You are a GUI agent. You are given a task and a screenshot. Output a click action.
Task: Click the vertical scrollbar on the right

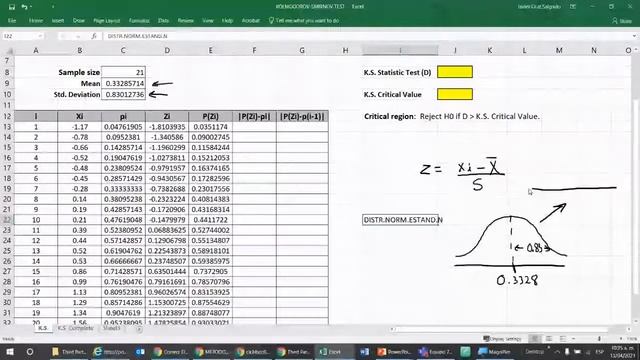(636, 196)
